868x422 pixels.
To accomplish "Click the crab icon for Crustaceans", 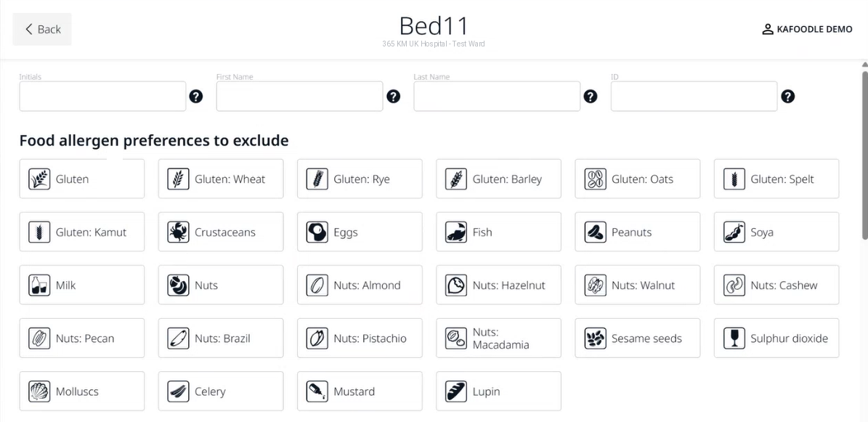I will click(178, 232).
